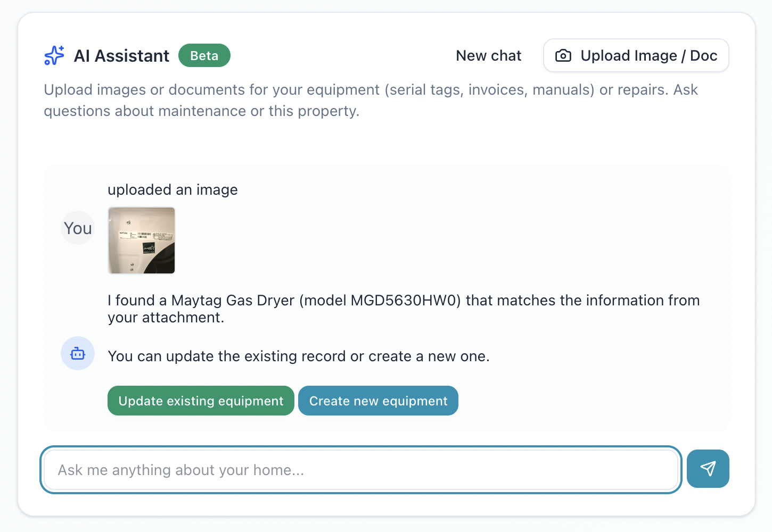Click the camera icon on Upload button
The image size is (772, 532).
click(563, 55)
